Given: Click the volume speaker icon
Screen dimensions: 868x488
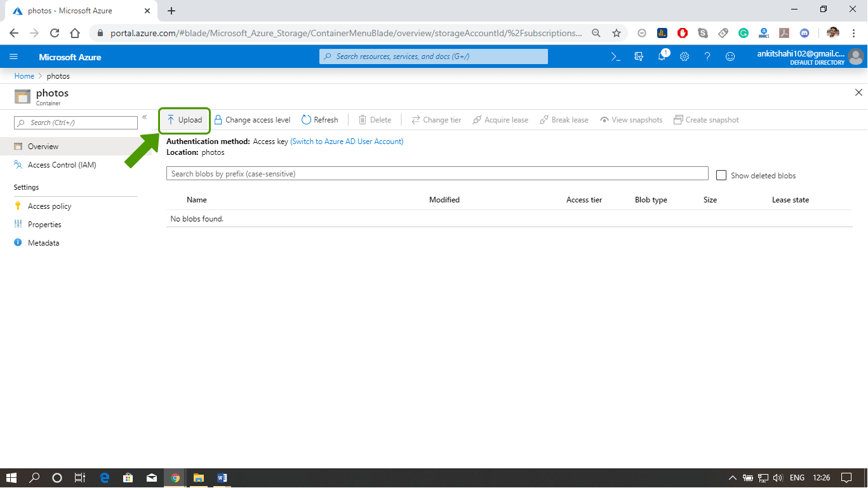Looking at the screenshot, I should (x=778, y=478).
